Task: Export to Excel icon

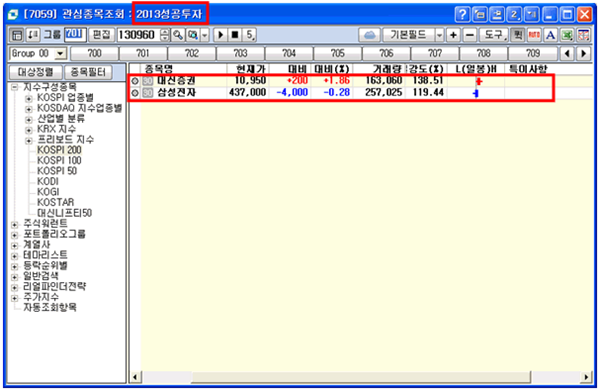Action: (x=567, y=35)
